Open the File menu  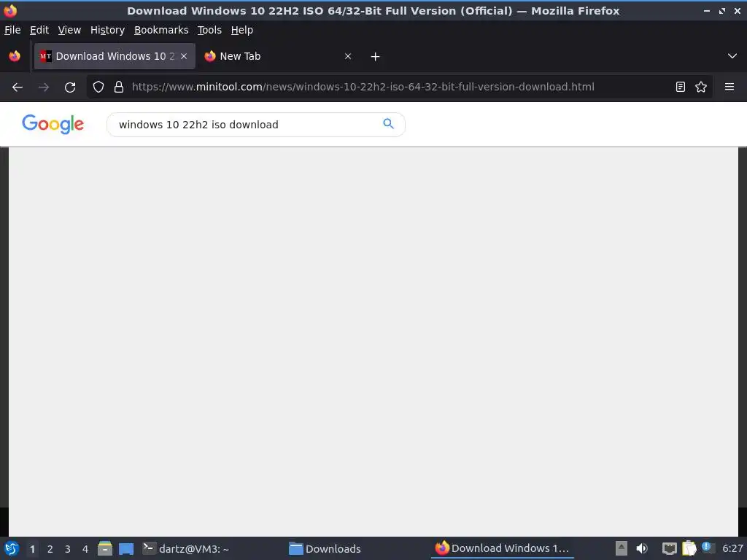pyautogui.click(x=12, y=30)
